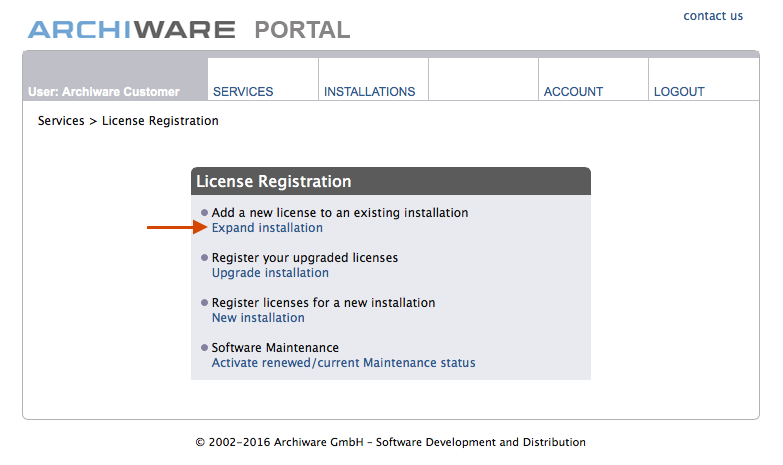The width and height of the screenshot is (783, 465).
Task: Open the Upgrade installation link
Action: coord(270,273)
